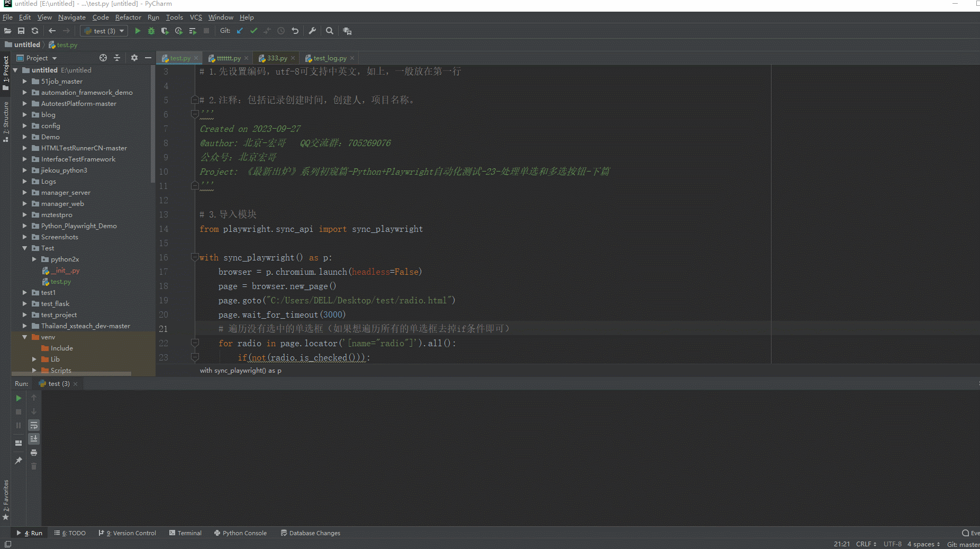Switch to the test_log.py editor tab

(330, 58)
